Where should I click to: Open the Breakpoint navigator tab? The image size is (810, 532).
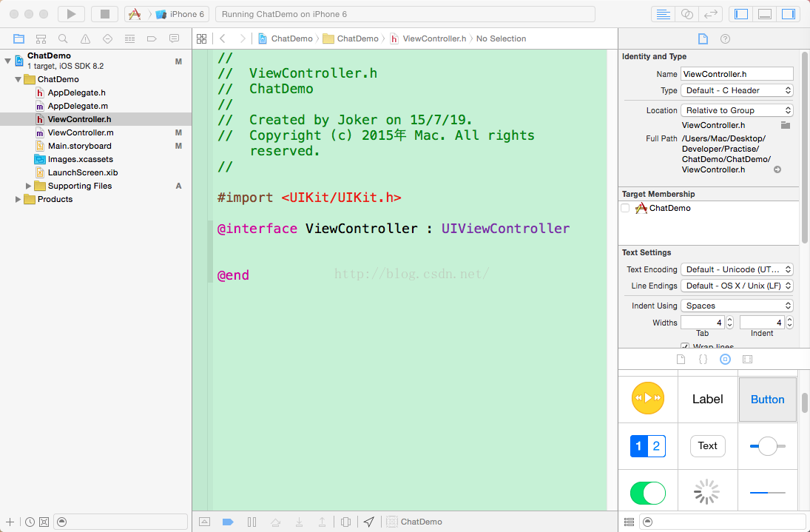(152, 38)
